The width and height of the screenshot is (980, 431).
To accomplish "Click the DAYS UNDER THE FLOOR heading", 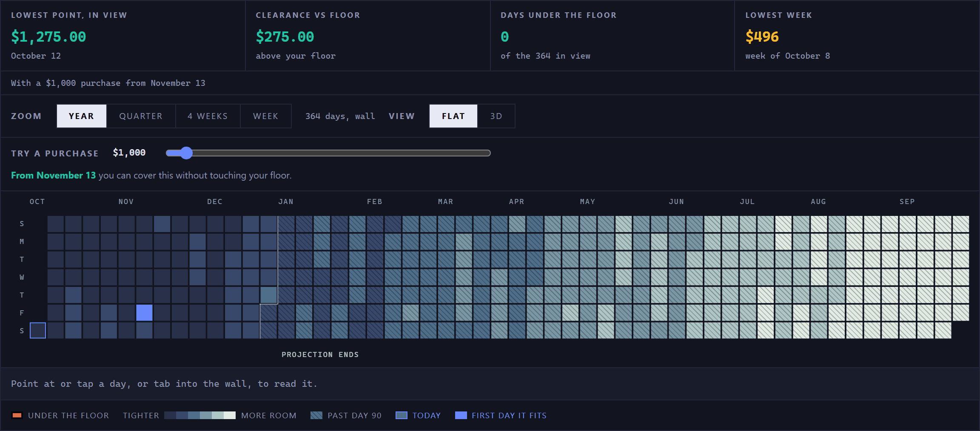I will tap(558, 15).
